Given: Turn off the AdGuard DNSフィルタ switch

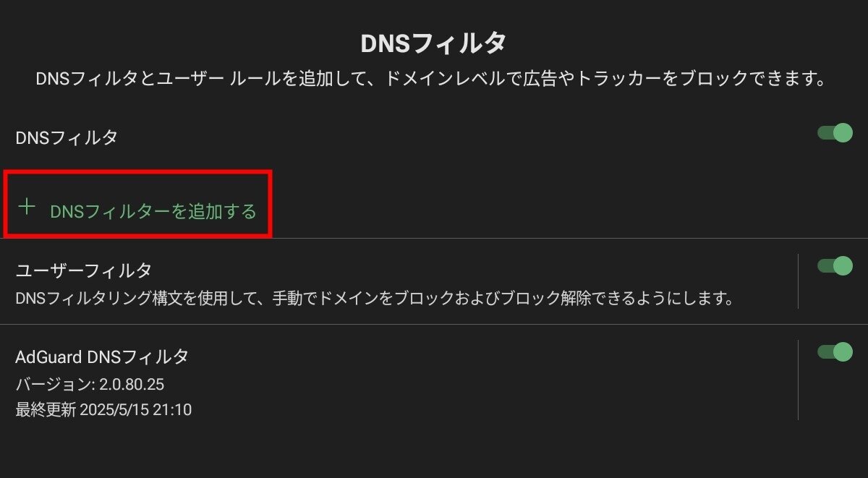Looking at the screenshot, I should point(835,352).
